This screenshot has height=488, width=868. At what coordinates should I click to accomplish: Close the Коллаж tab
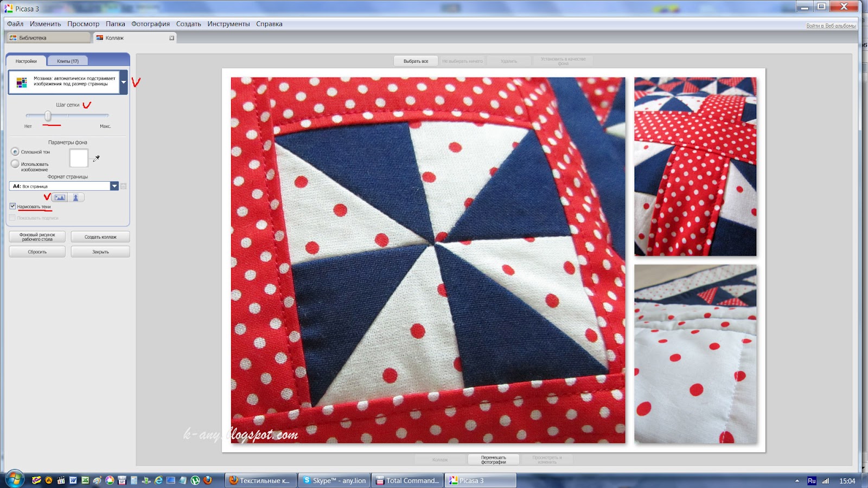click(x=172, y=38)
